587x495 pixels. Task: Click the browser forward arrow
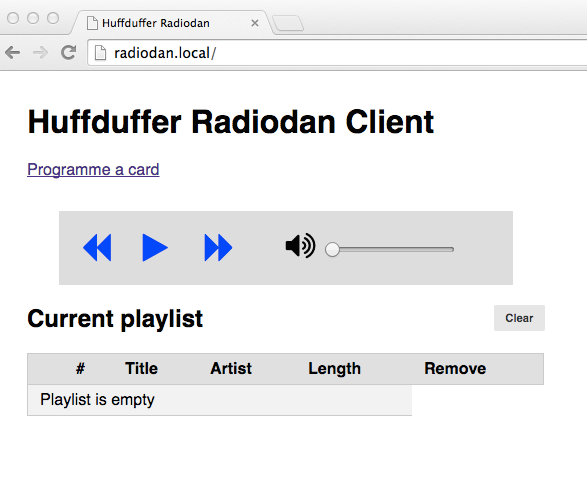tap(40, 52)
